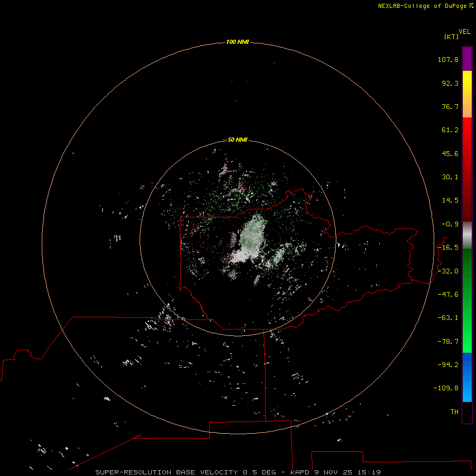Click the [KT] units label
The height and width of the screenshot is (476, 476).
click(452, 36)
